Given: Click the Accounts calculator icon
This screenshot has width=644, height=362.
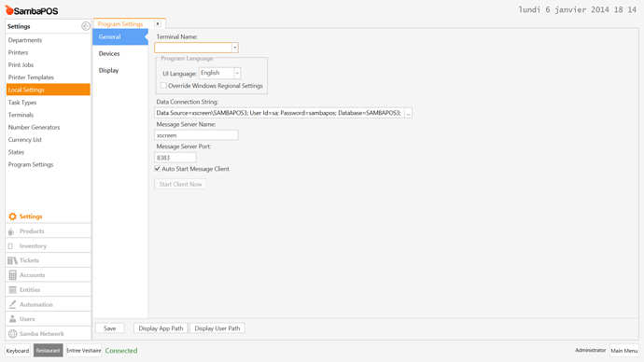Looking at the screenshot, I should (x=13, y=275).
